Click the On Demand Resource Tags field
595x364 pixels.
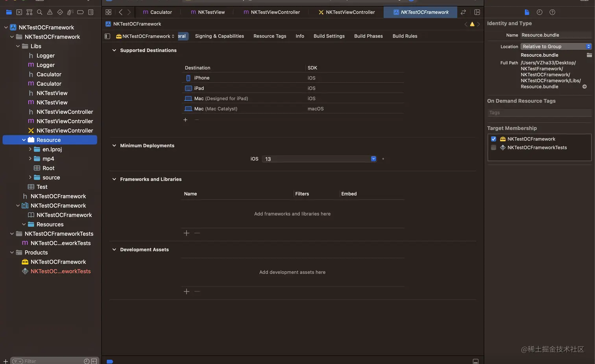coord(540,113)
